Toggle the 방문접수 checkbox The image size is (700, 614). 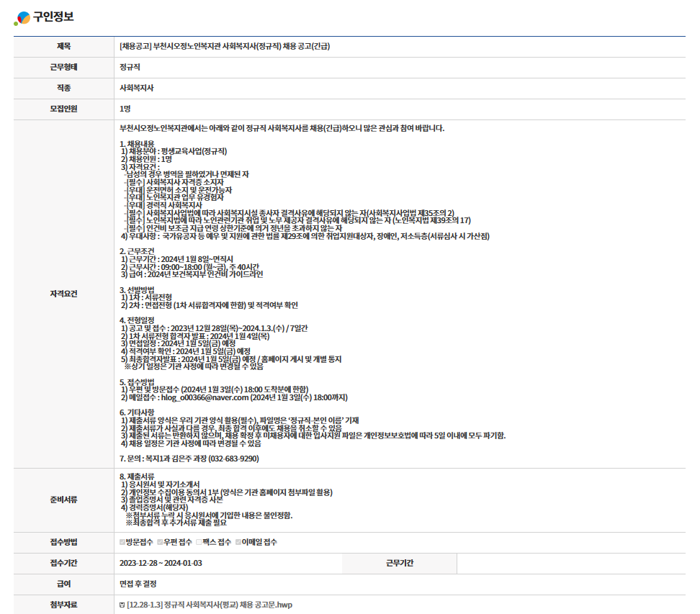(x=122, y=542)
